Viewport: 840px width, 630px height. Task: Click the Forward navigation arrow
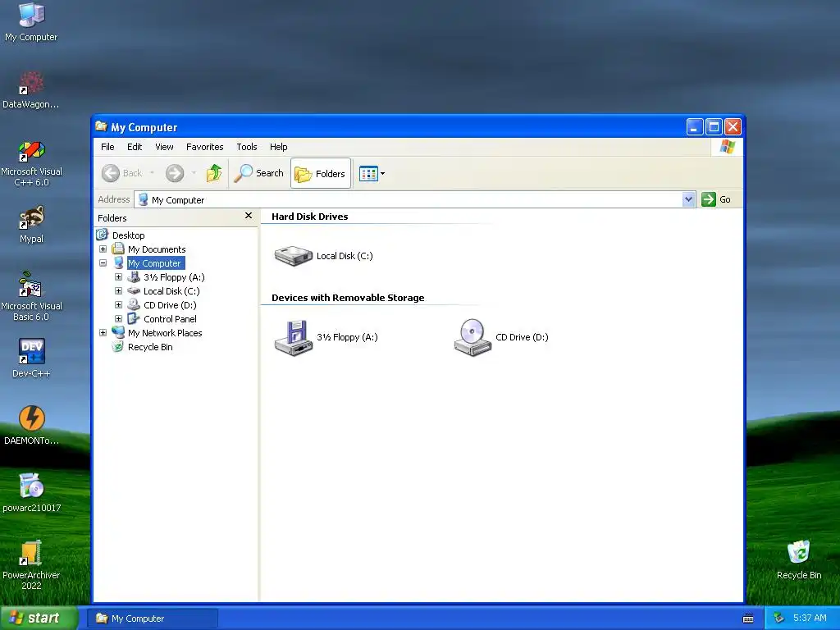pos(175,173)
